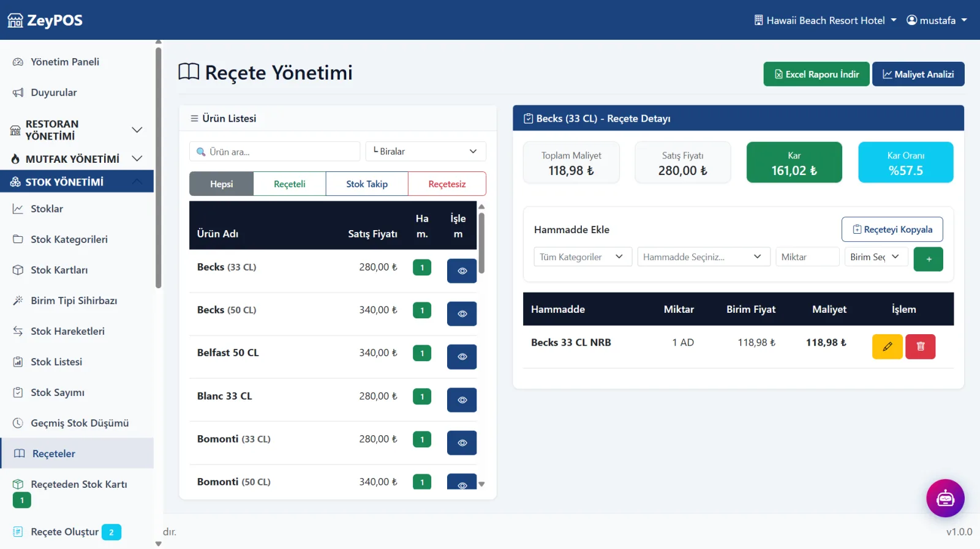
Task: Focus the Ürün ara search field
Action: coord(275,151)
